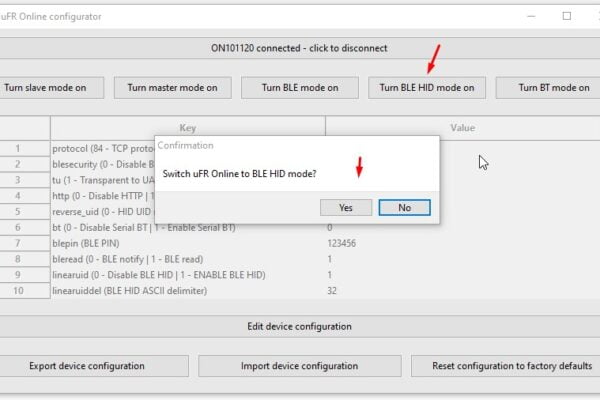This screenshot has height=400, width=600.
Task: Minimize the uFR Online configurator window
Action: pos(531,16)
